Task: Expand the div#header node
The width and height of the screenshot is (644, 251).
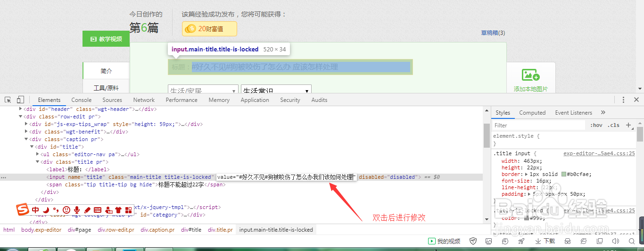Action: click(21, 109)
